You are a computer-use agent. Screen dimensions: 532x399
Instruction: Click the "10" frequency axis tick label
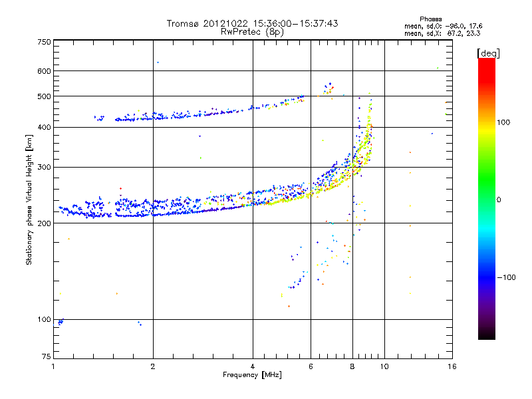click(x=384, y=366)
